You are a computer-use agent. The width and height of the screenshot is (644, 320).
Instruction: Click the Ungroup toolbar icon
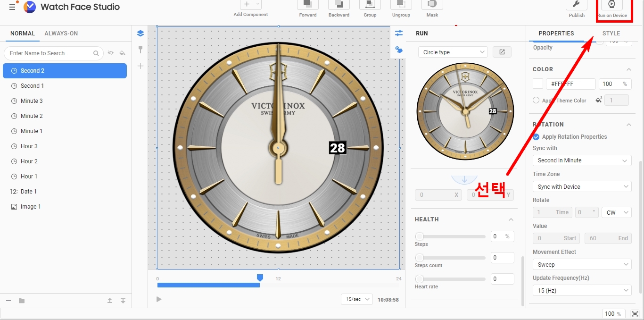coord(401,4)
